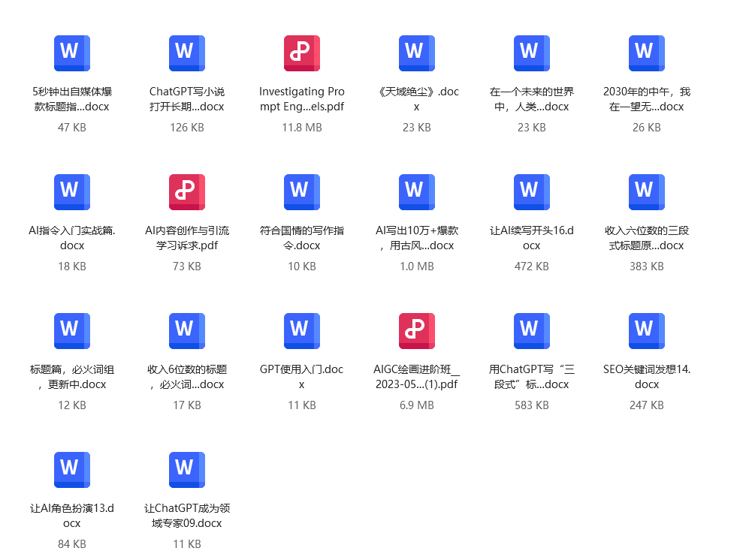The width and height of the screenshot is (743, 560).
Task: Select the 让AI续写开头16 docx icon
Action: click(x=531, y=192)
